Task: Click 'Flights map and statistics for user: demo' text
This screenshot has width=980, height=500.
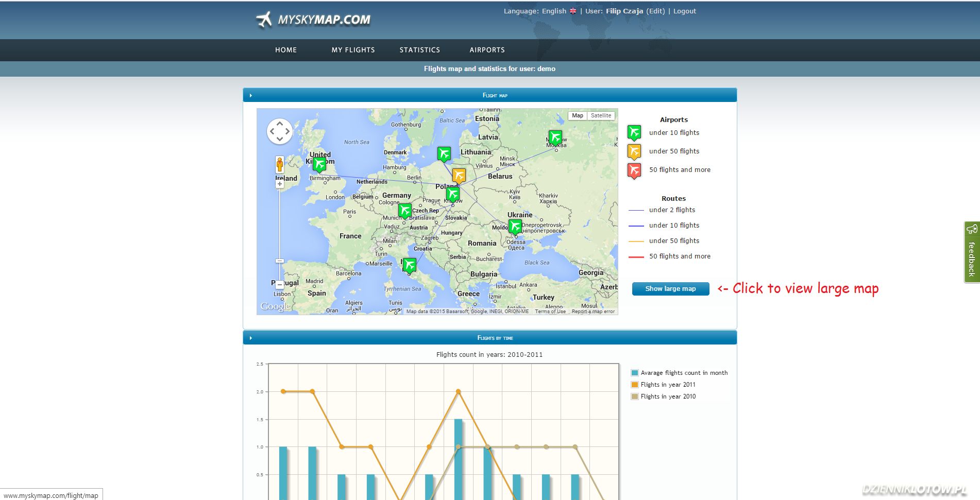Action: coord(489,68)
